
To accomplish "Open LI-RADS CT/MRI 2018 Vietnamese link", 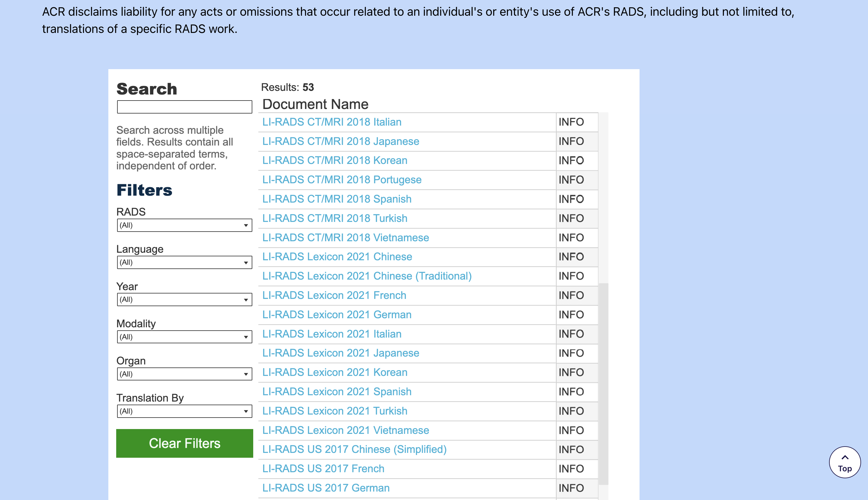I will [345, 238].
